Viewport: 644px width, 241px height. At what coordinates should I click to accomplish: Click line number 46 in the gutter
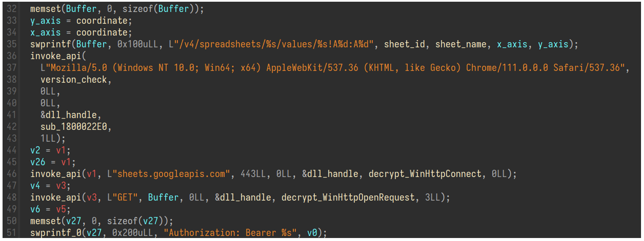pyautogui.click(x=12, y=174)
